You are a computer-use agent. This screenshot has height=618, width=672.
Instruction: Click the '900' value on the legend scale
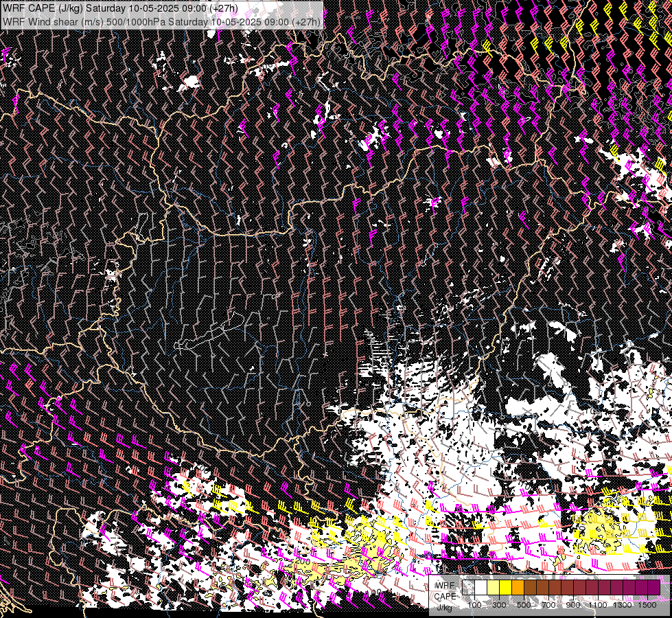[x=573, y=605]
